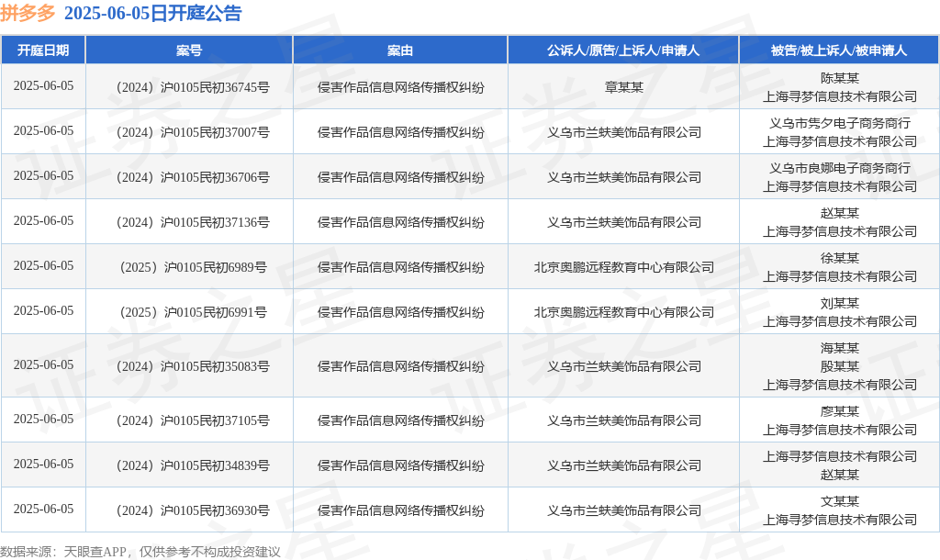Viewport: 940px width, 560px height.
Task: Click the 案由 cell in 6991号 row
Action: click(400, 312)
